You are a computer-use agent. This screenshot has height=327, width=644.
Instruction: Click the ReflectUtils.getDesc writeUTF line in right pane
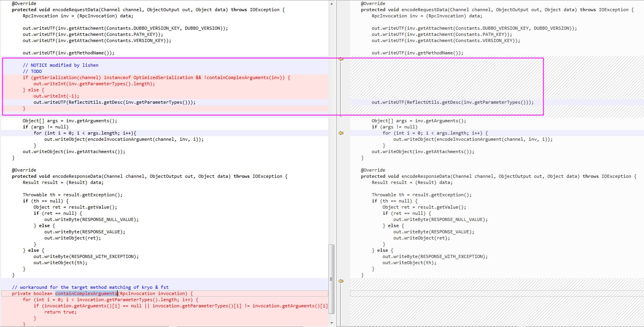(453, 102)
